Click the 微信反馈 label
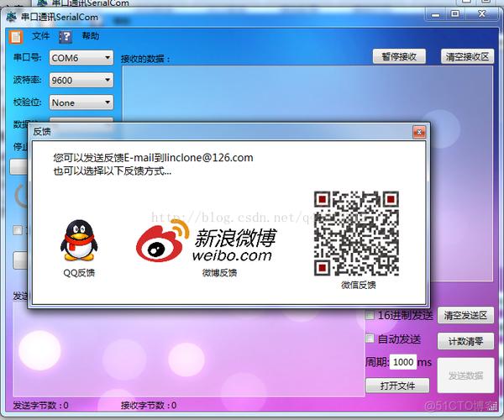Screen dimensions: 504x420 [x=359, y=285]
